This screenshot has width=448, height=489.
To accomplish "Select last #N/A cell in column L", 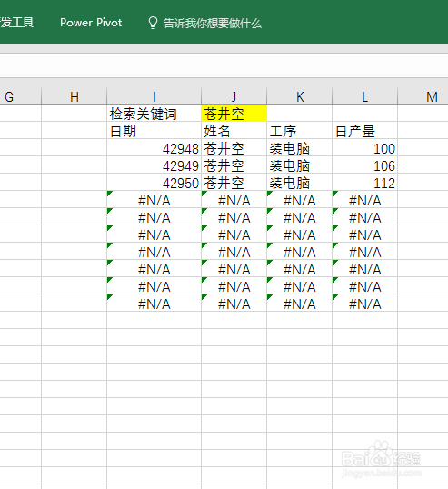I will pyautogui.click(x=364, y=304).
